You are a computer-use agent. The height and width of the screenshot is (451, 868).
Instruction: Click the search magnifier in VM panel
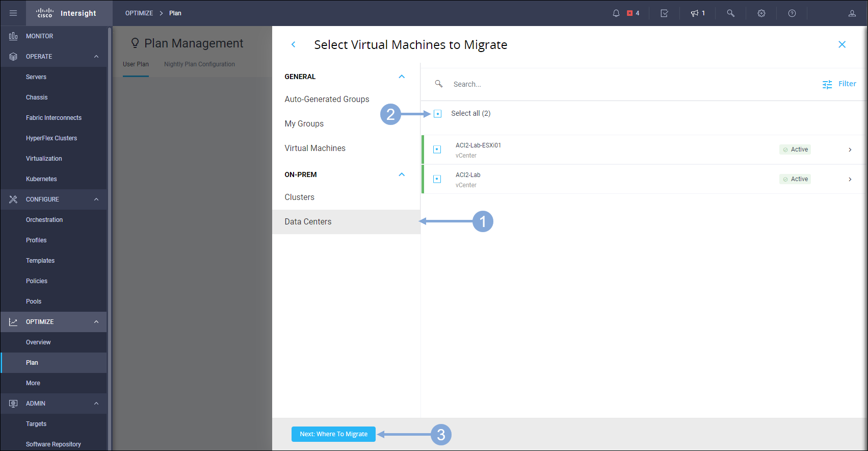click(x=439, y=84)
